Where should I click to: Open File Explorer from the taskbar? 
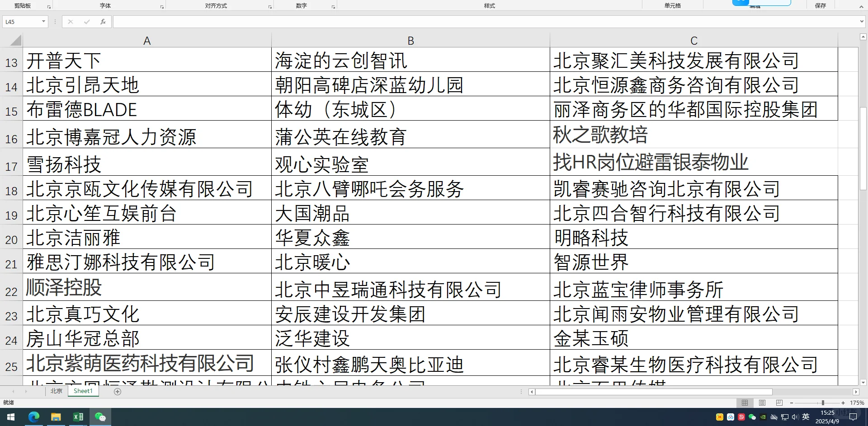point(56,417)
